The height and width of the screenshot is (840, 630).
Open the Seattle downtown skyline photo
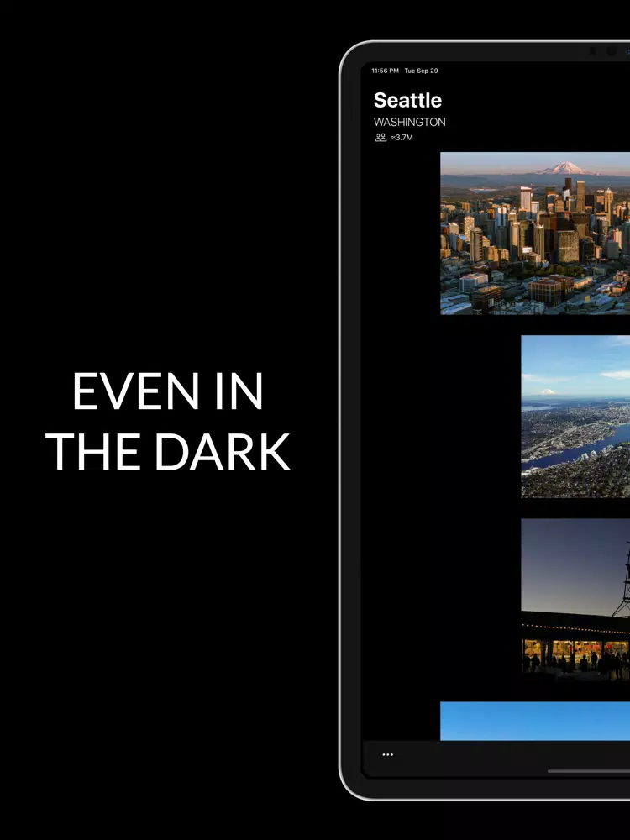(535, 234)
